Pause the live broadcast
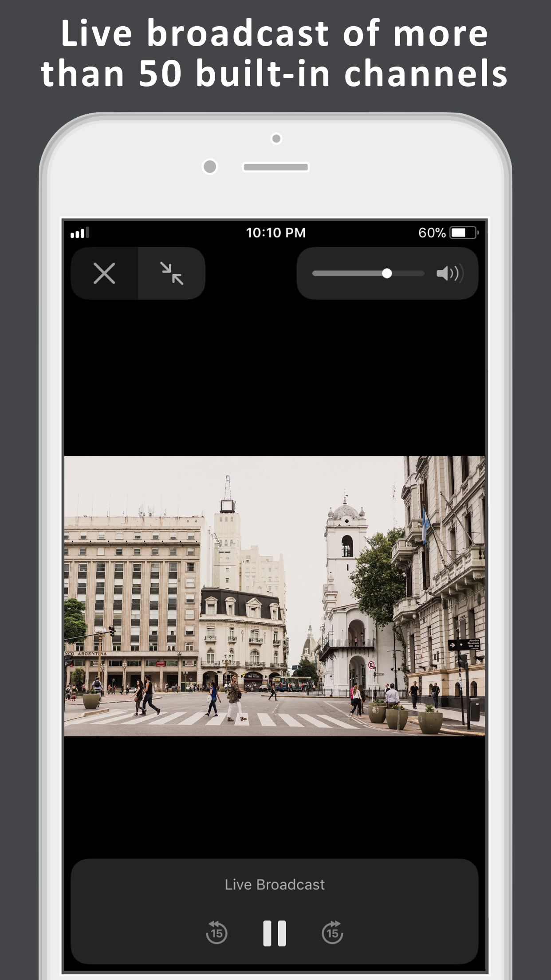This screenshot has height=980, width=551. [x=275, y=933]
